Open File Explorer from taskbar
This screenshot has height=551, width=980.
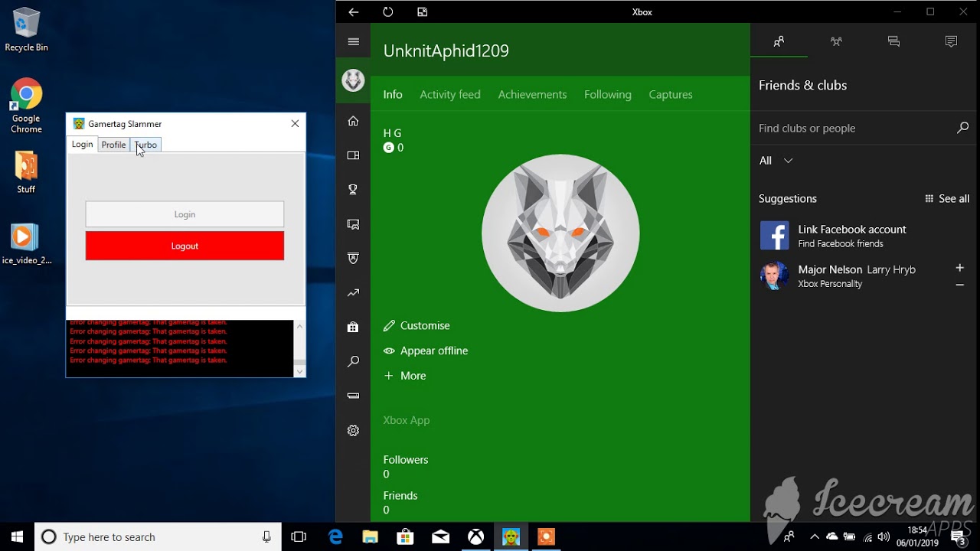pos(371,536)
